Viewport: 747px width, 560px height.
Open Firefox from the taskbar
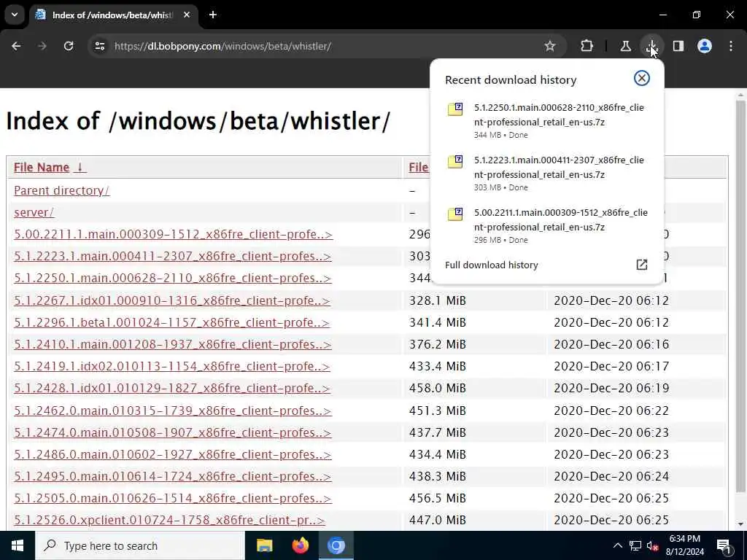tap(300, 545)
